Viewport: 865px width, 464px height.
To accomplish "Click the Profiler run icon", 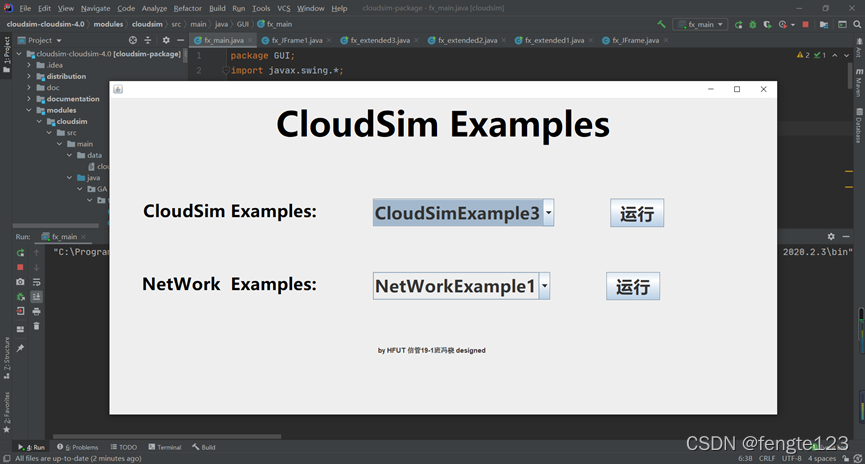I will click(782, 24).
